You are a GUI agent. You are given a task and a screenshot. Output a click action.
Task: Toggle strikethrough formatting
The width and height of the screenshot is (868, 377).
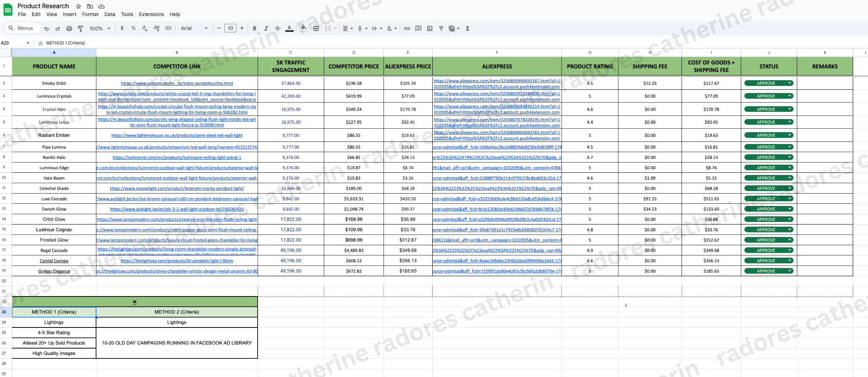[277, 28]
